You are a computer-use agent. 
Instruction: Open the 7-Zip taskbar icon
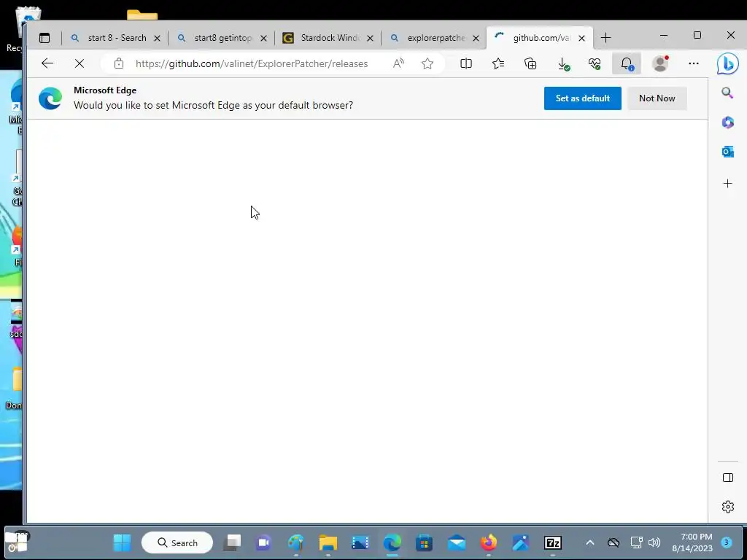point(553,542)
